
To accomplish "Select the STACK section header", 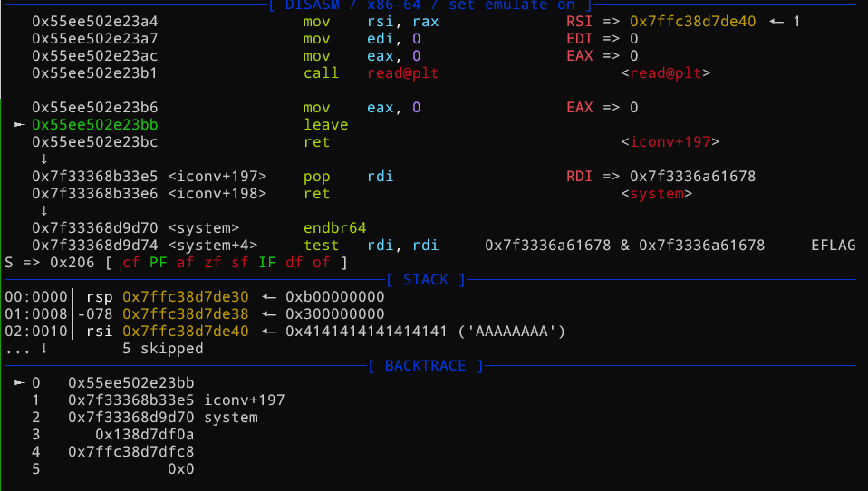I will (425, 280).
